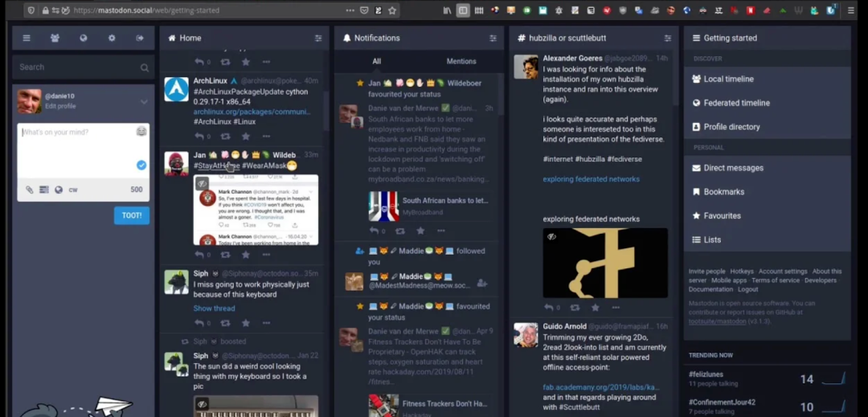
Task: Open the Mark Channon tweet screenshot
Action: pyautogui.click(x=256, y=211)
